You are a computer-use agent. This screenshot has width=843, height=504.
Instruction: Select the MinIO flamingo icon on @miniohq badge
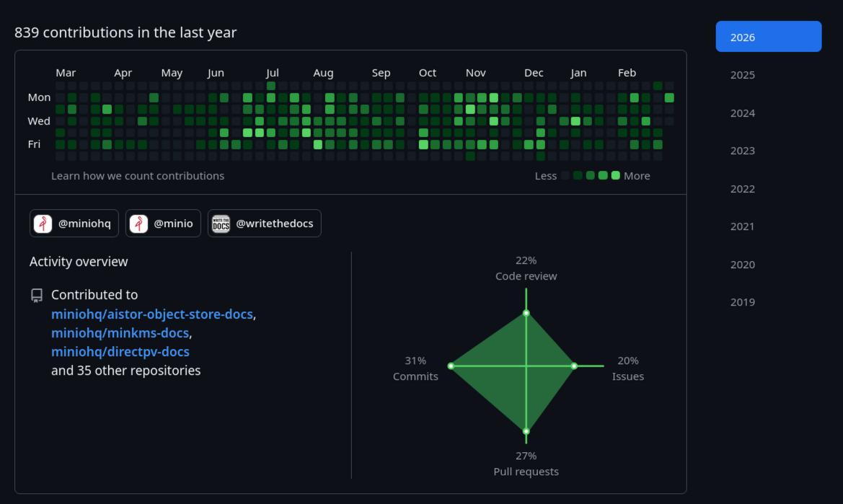pyautogui.click(x=42, y=223)
